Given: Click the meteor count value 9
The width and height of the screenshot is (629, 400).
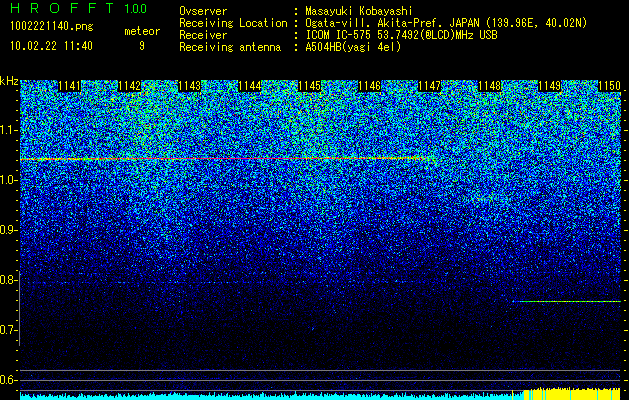Looking at the screenshot, I should point(142,46).
